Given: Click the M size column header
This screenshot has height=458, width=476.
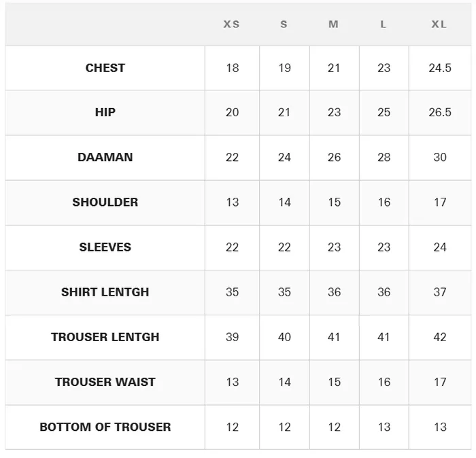Looking at the screenshot, I should pyautogui.click(x=333, y=24).
